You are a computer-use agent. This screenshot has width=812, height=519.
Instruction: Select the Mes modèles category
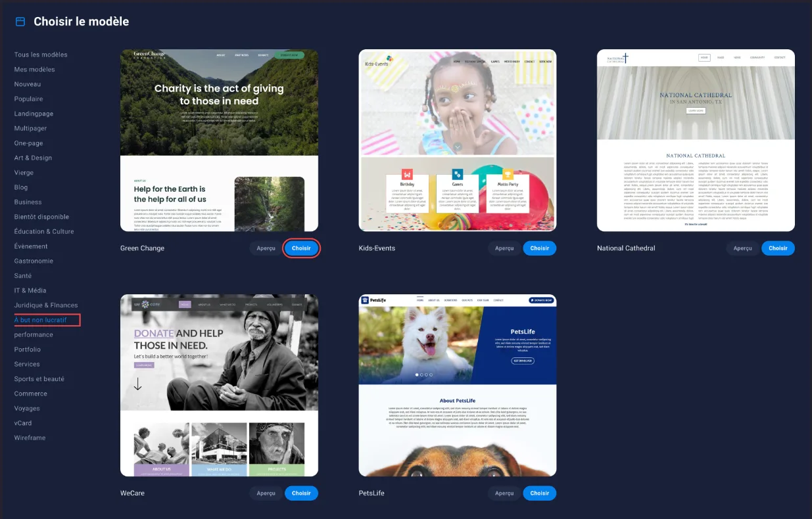tap(35, 70)
